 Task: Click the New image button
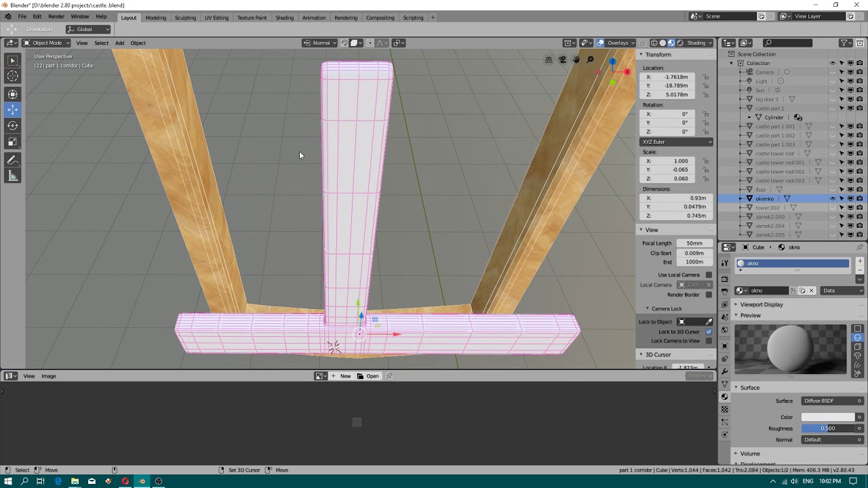point(341,376)
